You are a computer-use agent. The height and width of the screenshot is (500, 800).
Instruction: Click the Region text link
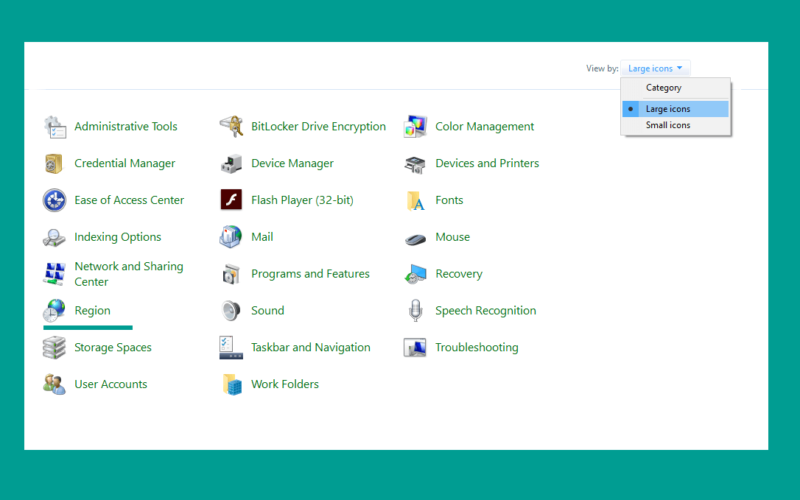pyautogui.click(x=92, y=311)
